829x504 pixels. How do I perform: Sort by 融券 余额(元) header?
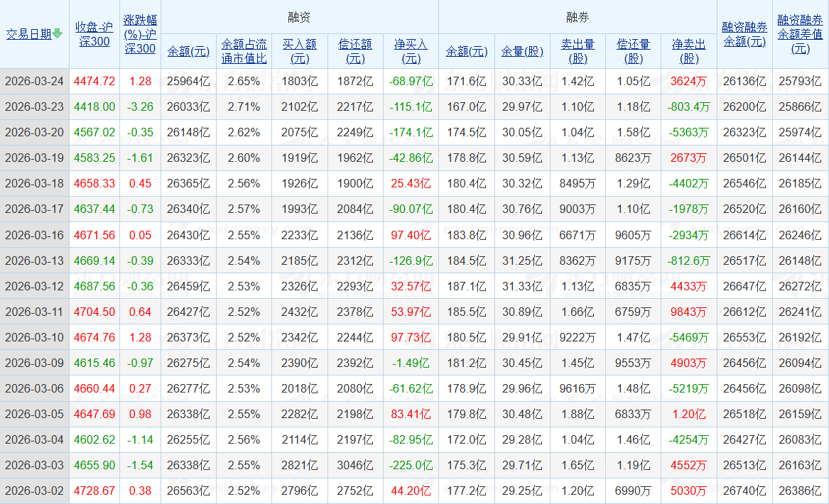point(466,51)
